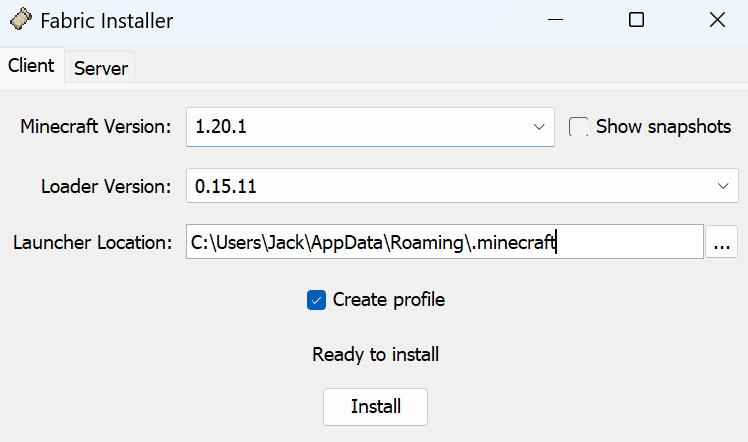Image resolution: width=748 pixels, height=442 pixels.
Task: Minimize the Fabric Installer window
Action: (x=555, y=20)
